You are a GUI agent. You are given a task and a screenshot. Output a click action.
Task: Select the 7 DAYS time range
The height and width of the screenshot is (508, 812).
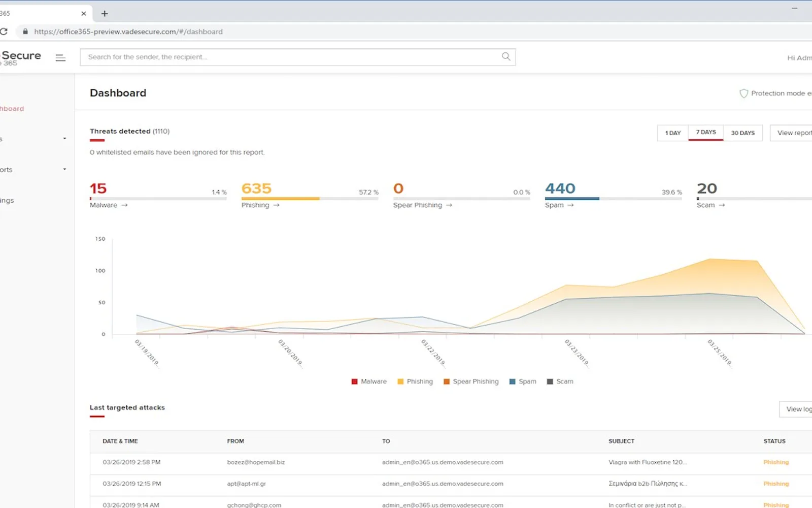706,133
